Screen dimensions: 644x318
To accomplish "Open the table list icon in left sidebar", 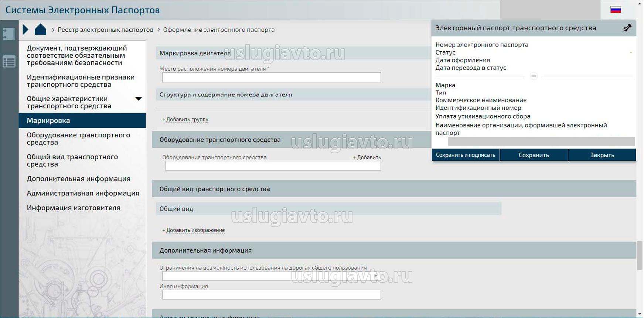I will pos(9,62).
